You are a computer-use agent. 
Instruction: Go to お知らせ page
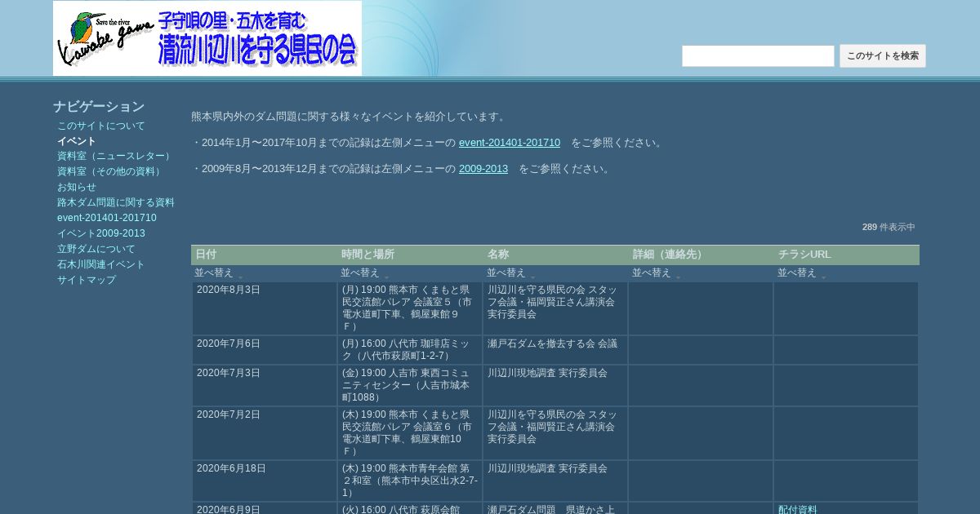(77, 187)
